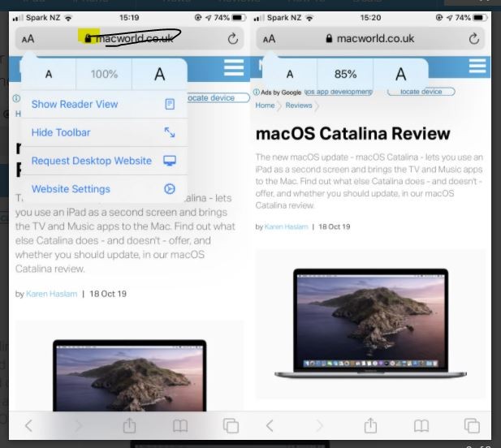This screenshot has width=501, height=448.
Task: Open hamburger menu in left phone page
Action: point(234,67)
